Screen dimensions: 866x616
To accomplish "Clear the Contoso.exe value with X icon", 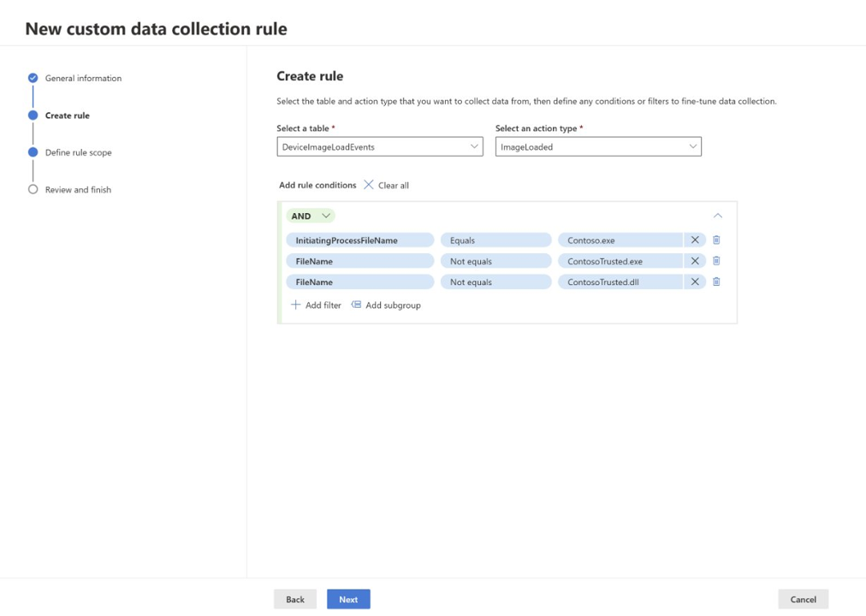I will 695,240.
